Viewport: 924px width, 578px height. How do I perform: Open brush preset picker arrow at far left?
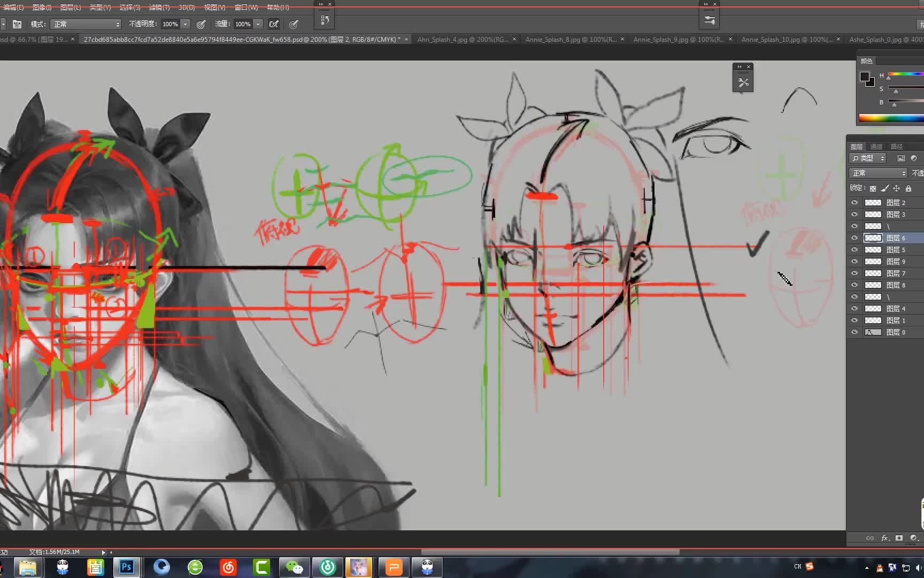pyautogui.click(x=3, y=24)
